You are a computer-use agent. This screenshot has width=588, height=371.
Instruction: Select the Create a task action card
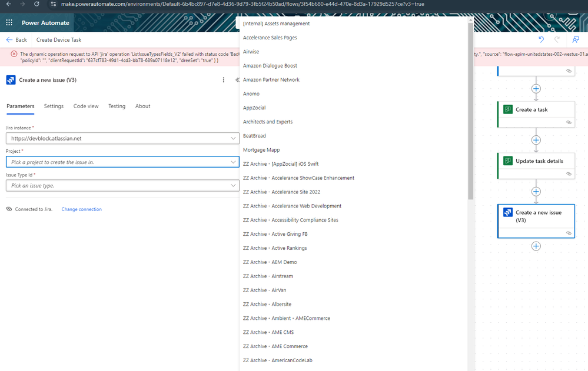pyautogui.click(x=536, y=114)
